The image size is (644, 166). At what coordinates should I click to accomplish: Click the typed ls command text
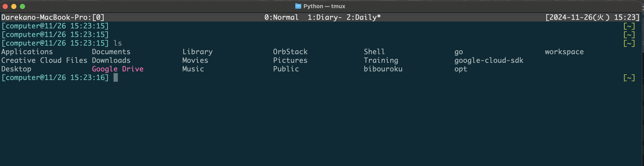(x=118, y=43)
